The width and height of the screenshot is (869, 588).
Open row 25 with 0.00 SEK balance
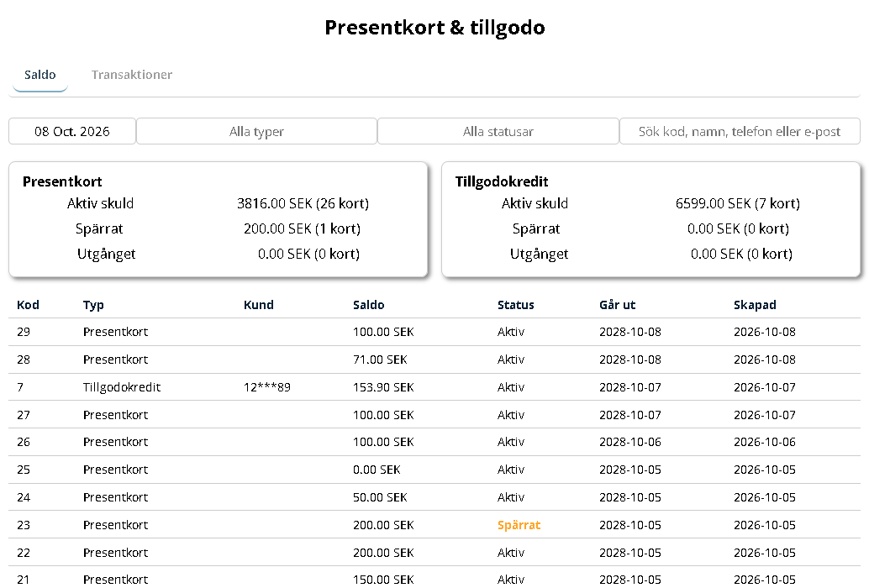click(x=434, y=470)
